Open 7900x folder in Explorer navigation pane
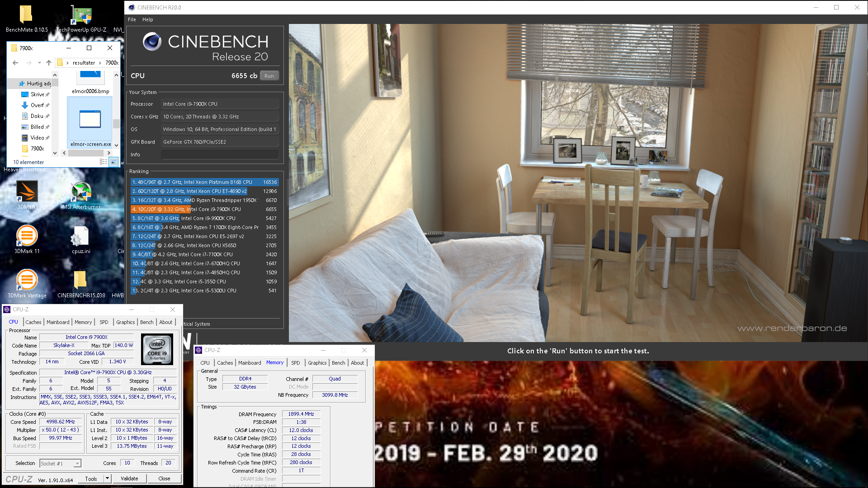The image size is (868, 488). 33,149
